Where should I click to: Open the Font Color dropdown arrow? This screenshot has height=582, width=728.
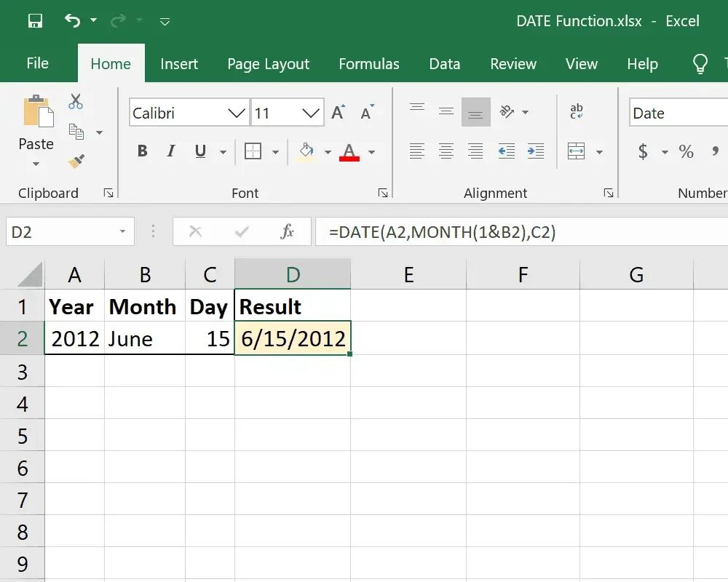(x=372, y=152)
